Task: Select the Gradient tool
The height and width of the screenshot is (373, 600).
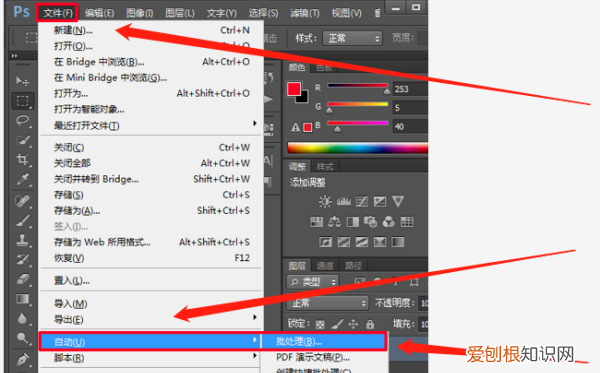Action: point(23,299)
